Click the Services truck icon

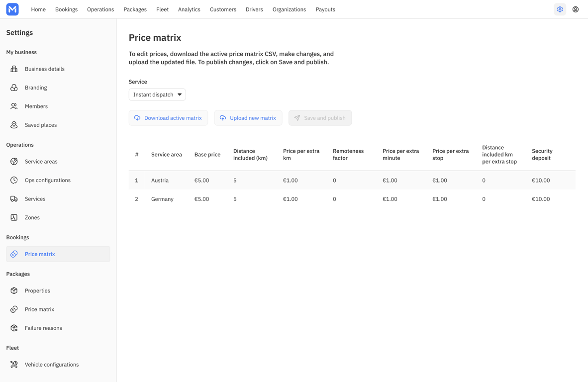point(14,199)
